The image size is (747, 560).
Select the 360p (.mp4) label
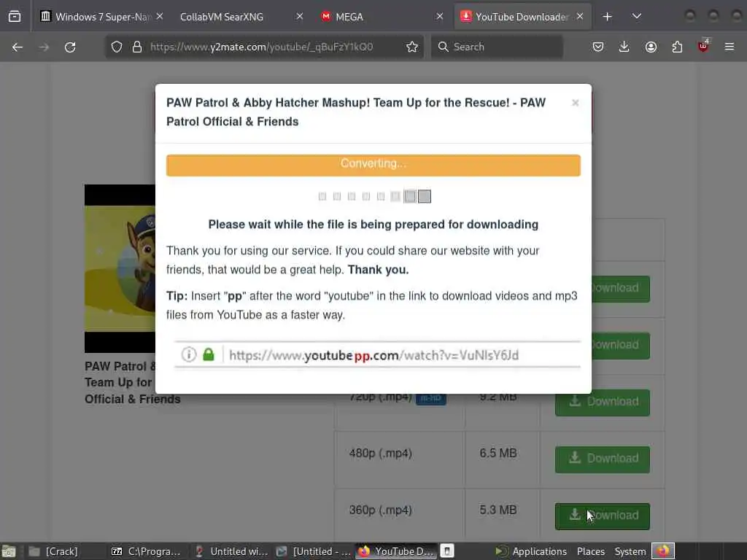[x=380, y=510]
